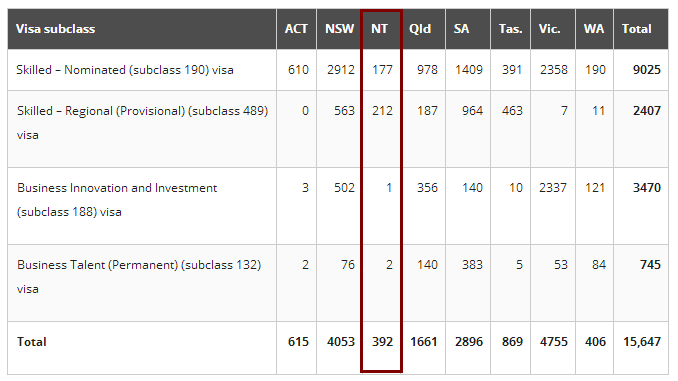The height and width of the screenshot is (381, 678).
Task: Select the NT column header
Action: click(379, 29)
